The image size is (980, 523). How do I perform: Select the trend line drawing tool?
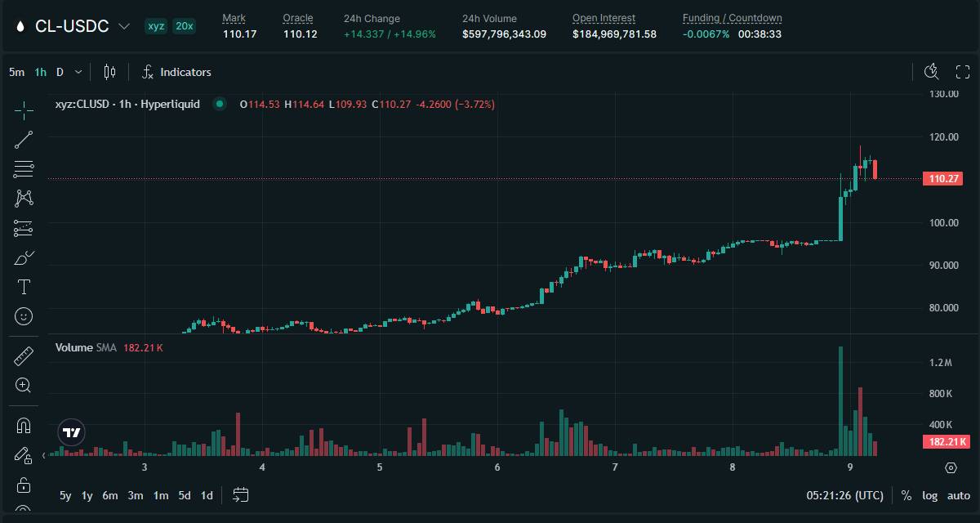24,140
